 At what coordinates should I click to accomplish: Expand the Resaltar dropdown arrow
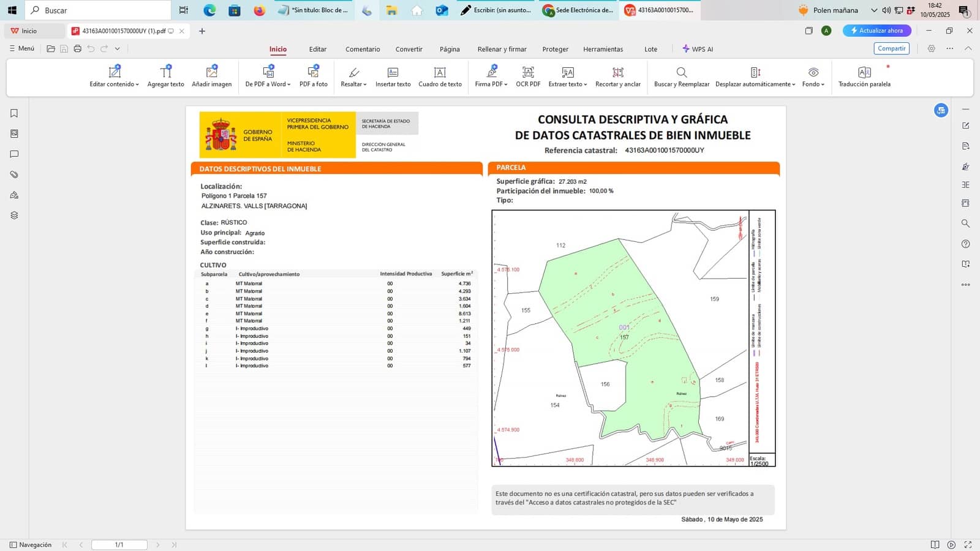point(365,84)
